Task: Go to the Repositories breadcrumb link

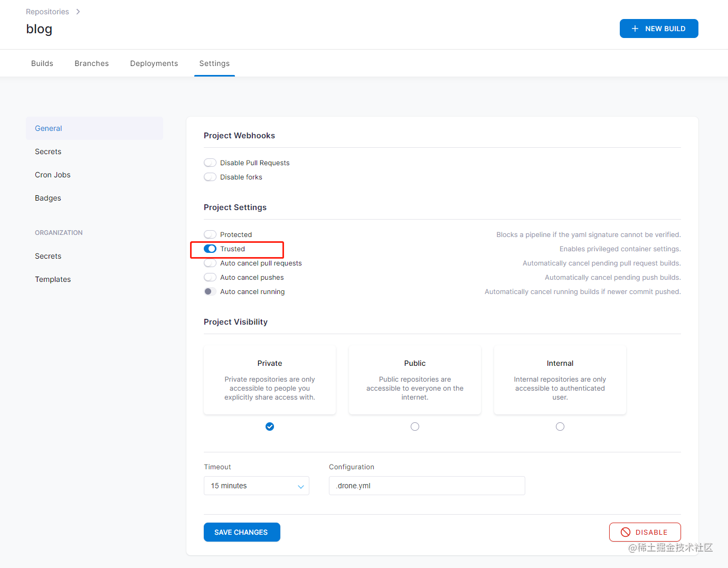Action: click(x=48, y=12)
